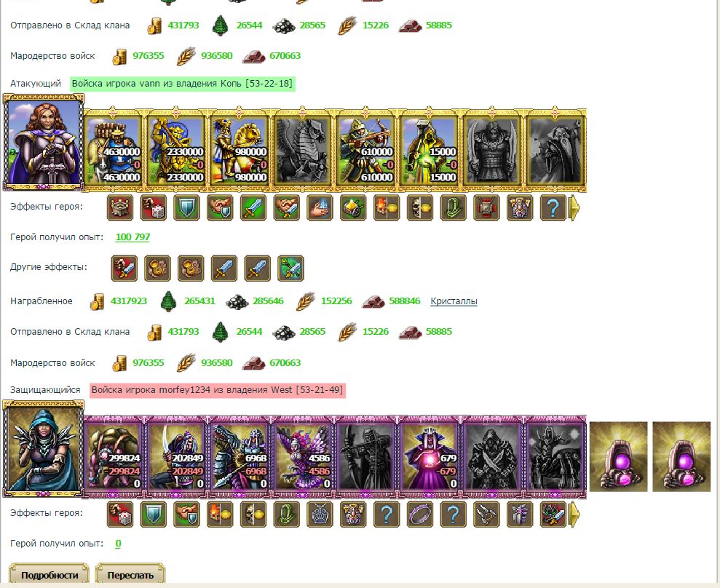Screen dimensions: 720x588
Task: Open the attacker experience 100 797 link
Action: 132,237
